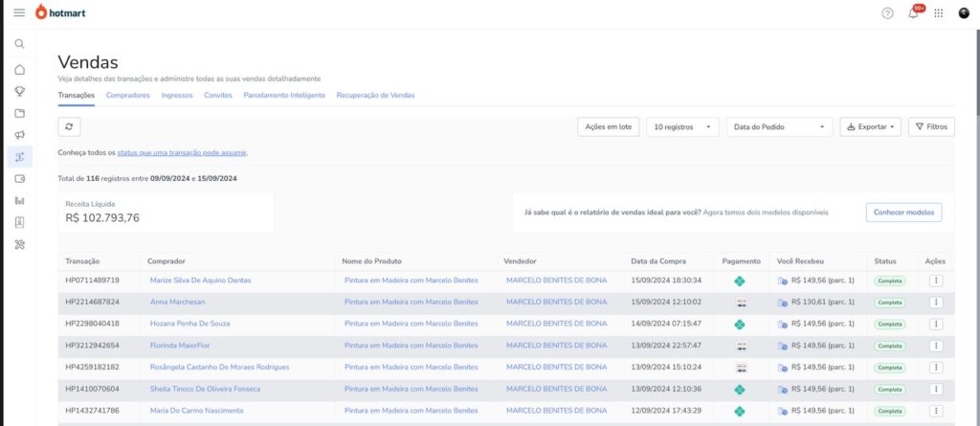Open the tools icon in sidebar
This screenshot has height=426, width=980.
click(x=19, y=244)
